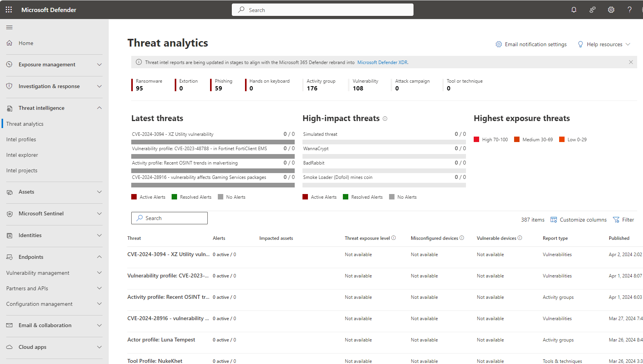The height and width of the screenshot is (364, 643).
Task: Open Microsoft Defender XDR link
Action: [x=382, y=62]
